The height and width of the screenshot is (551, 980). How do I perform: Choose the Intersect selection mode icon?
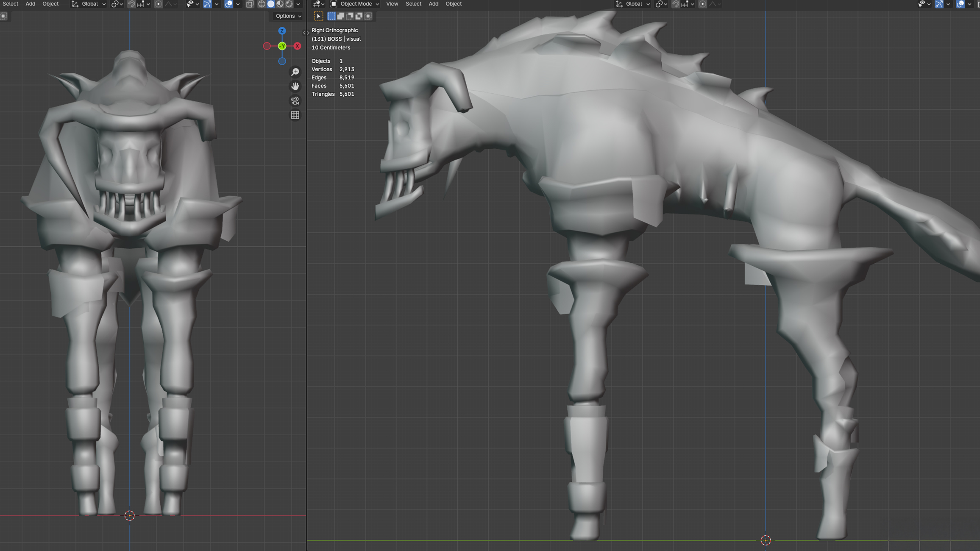click(368, 16)
